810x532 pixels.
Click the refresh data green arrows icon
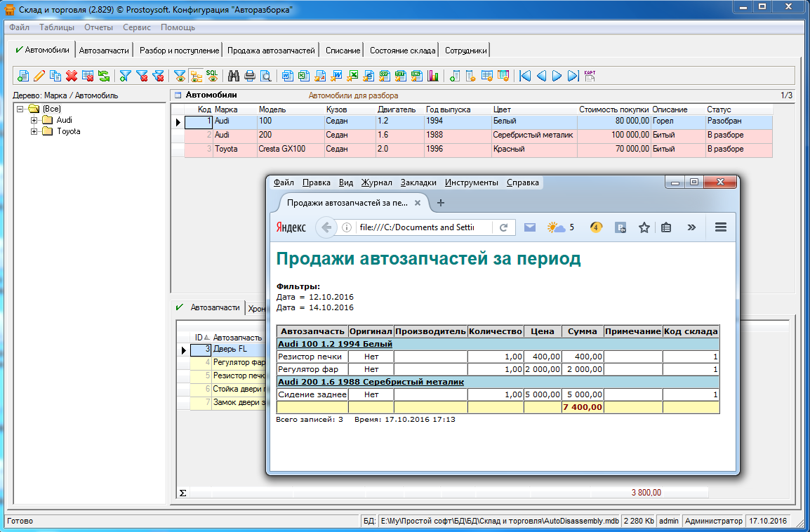click(103, 76)
